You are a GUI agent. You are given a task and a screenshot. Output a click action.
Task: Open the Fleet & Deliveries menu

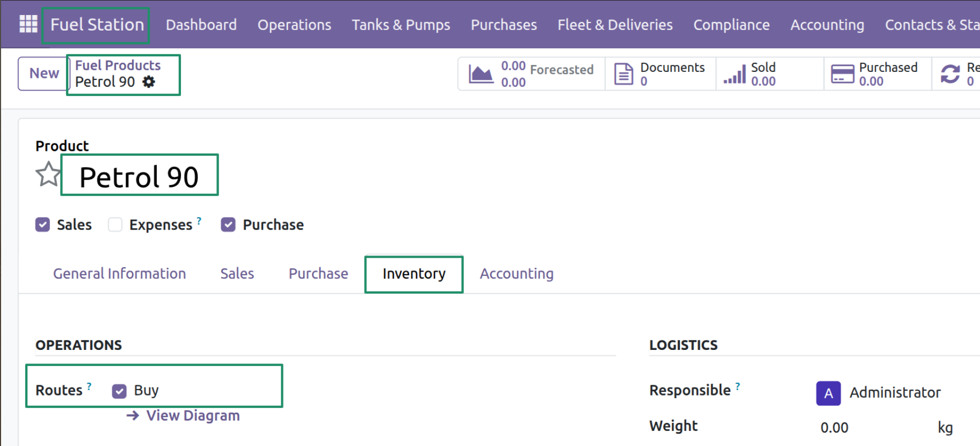point(615,25)
